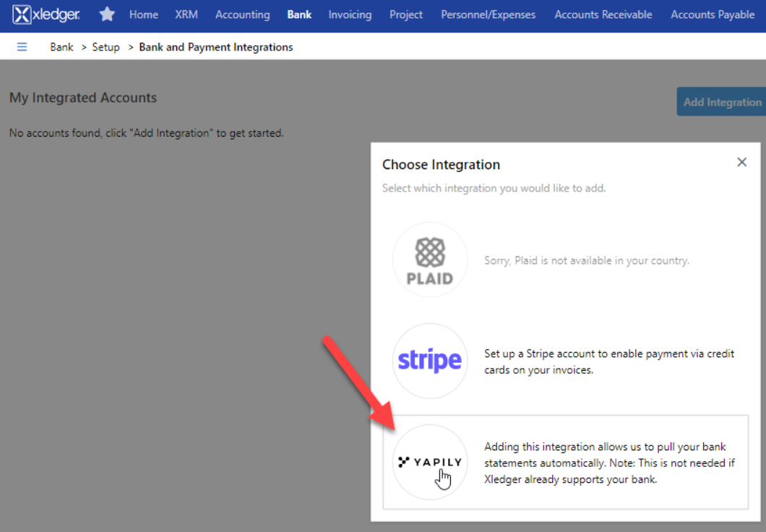This screenshot has width=766, height=532.
Task: Open the hamburger side menu icon
Action: (x=22, y=47)
